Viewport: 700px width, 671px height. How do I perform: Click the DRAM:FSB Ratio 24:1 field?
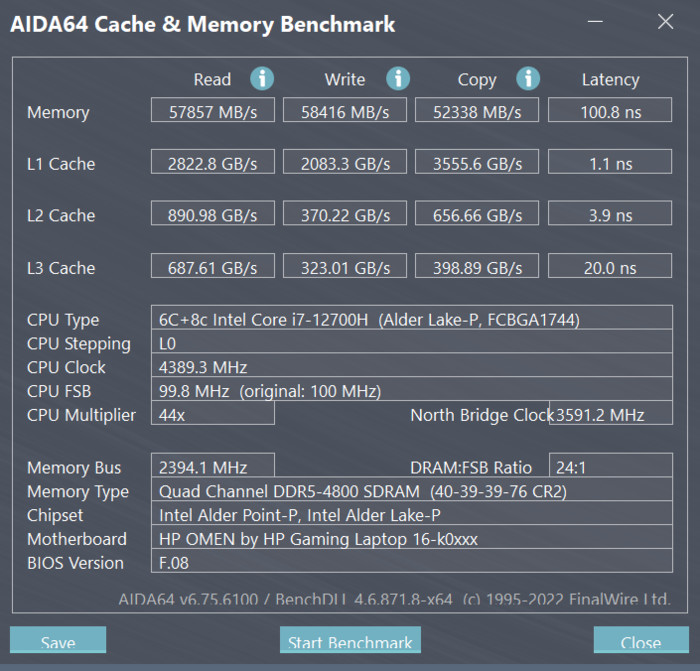pos(611,465)
